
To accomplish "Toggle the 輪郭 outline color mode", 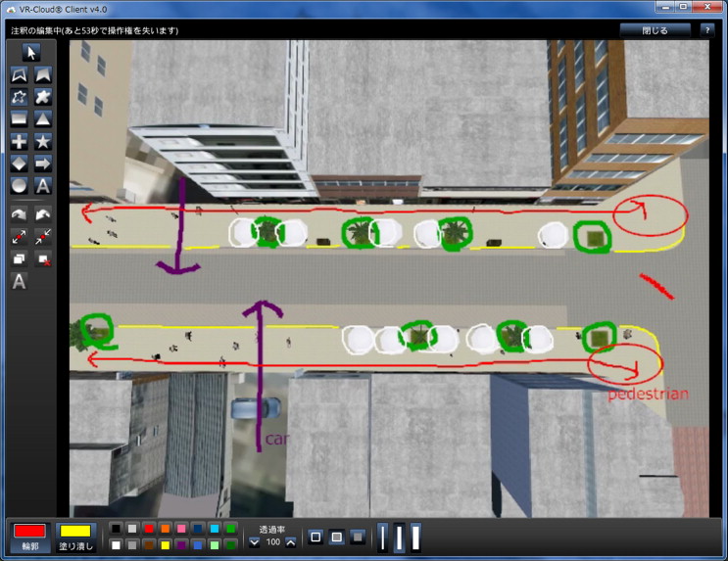I will [28, 536].
